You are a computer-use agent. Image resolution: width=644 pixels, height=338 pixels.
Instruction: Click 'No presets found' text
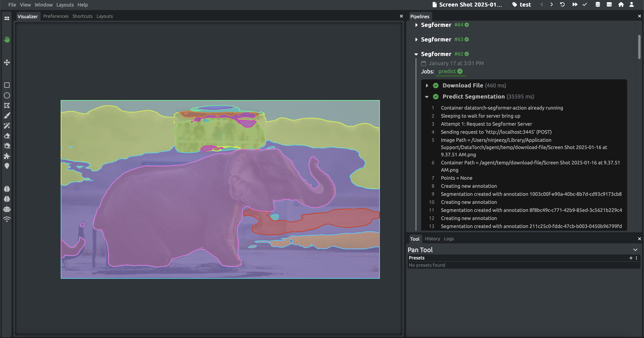427,265
